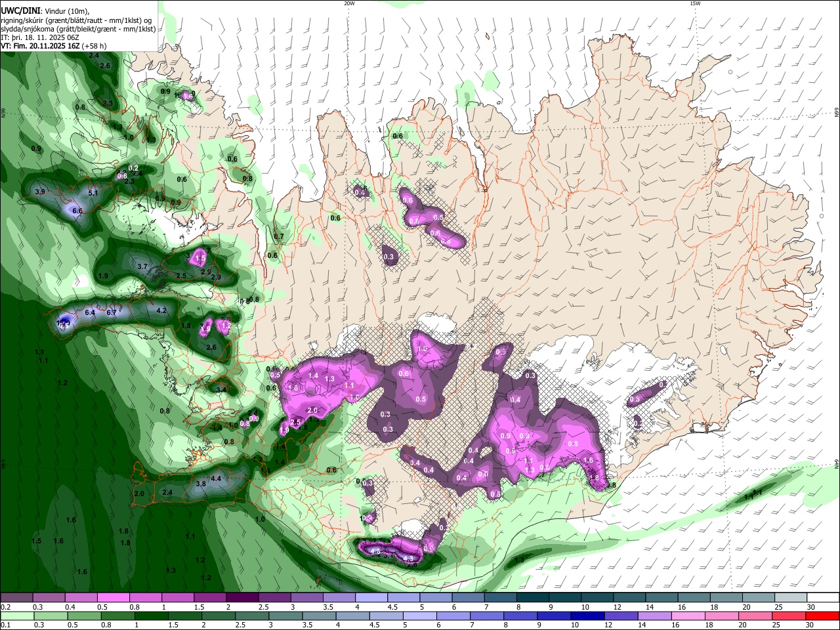Click the '6.7' precipitation value on the map

112,313
